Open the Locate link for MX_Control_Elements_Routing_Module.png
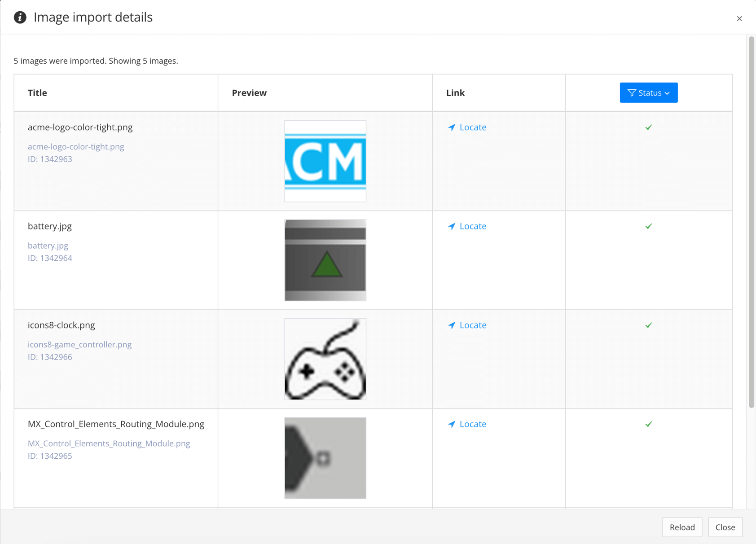756x544 pixels. (473, 424)
